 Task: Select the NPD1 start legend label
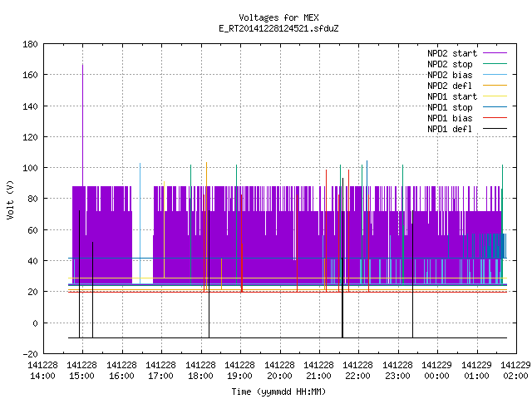coord(452,96)
